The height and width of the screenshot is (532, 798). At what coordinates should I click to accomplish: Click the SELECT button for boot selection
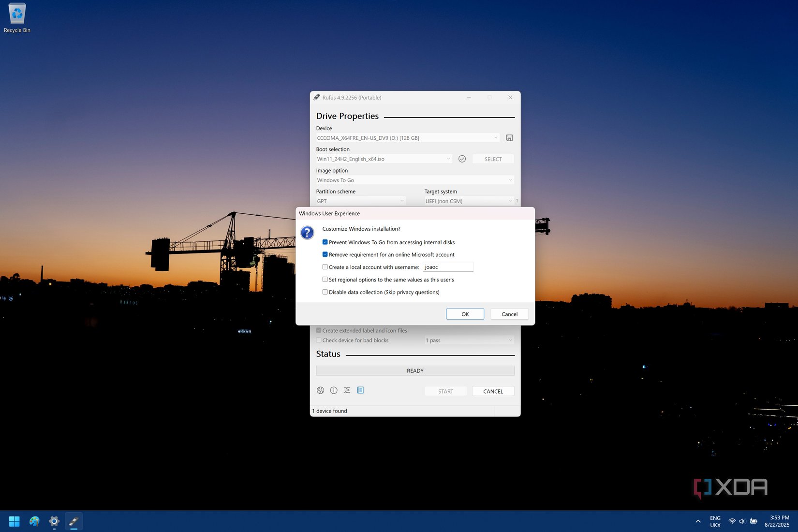pyautogui.click(x=493, y=159)
